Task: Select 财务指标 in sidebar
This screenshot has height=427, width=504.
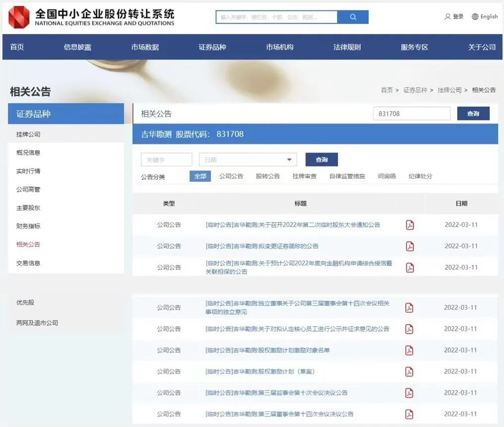Action: [28, 226]
